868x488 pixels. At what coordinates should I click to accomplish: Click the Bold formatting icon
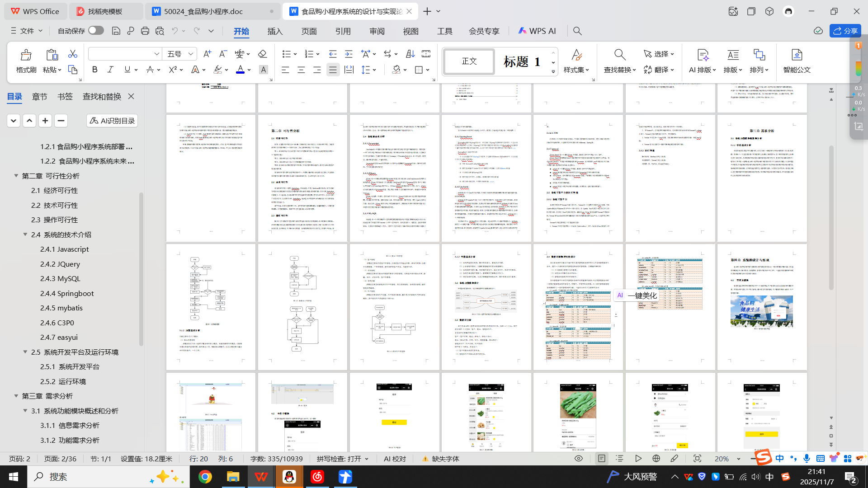[x=94, y=70]
